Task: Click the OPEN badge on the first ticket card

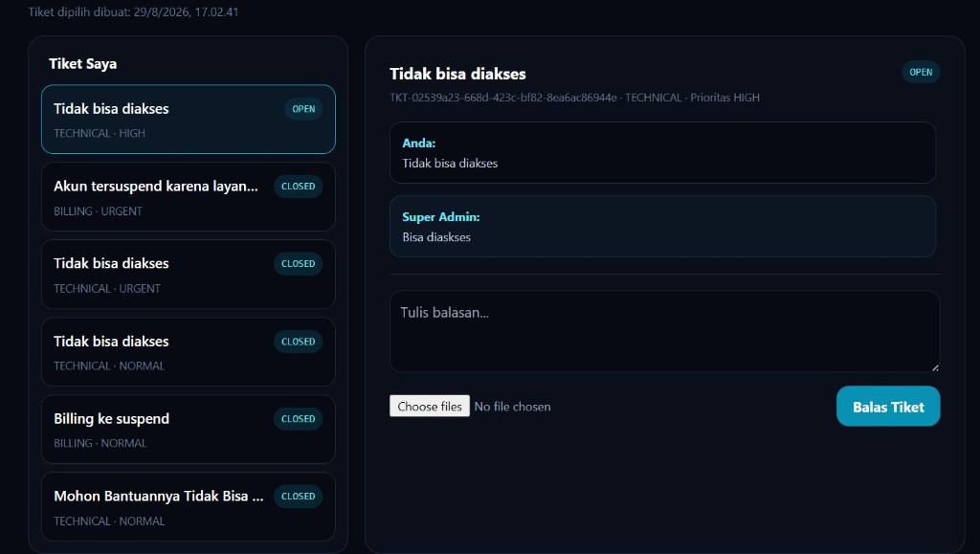Action: (303, 109)
